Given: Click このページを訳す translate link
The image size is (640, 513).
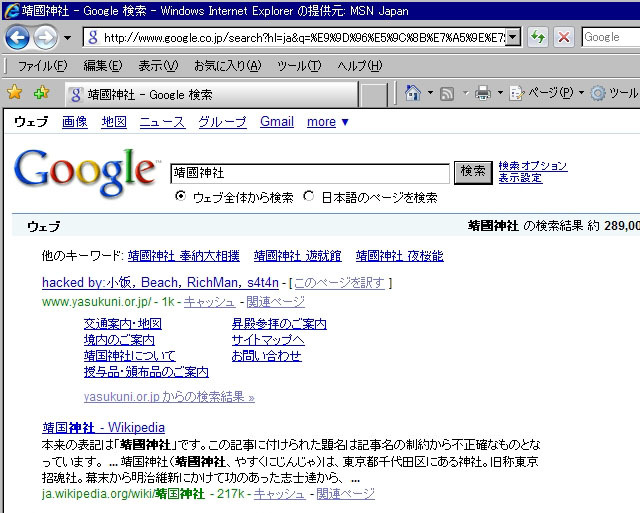Looking at the screenshot, I should point(340,282).
